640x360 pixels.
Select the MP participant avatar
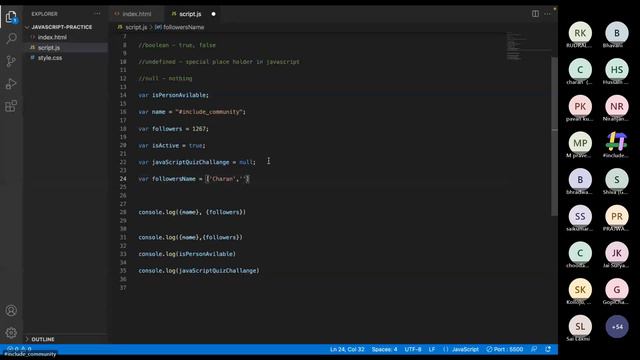click(580, 143)
